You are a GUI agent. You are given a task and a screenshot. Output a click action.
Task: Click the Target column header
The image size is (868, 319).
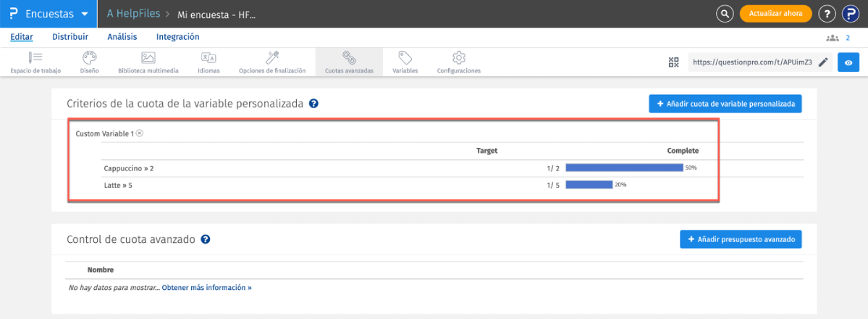click(x=487, y=150)
